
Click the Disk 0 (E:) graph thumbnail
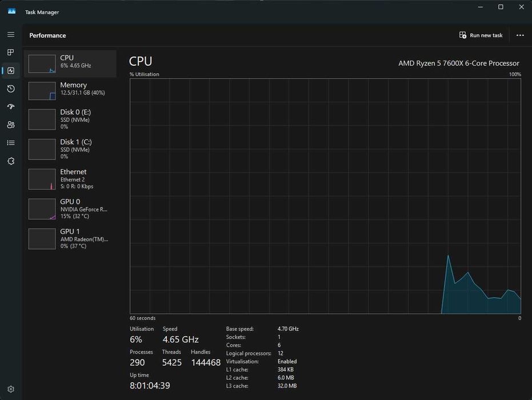(x=42, y=119)
